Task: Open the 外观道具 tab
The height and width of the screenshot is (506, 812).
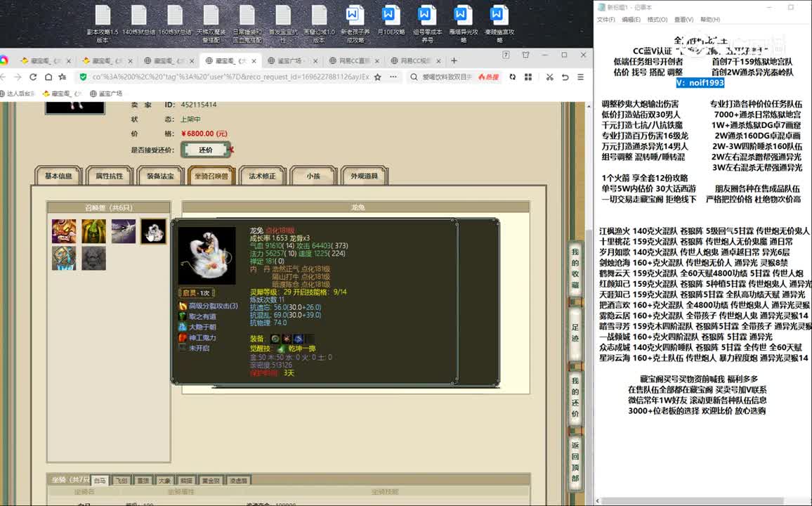Action: click(364, 176)
